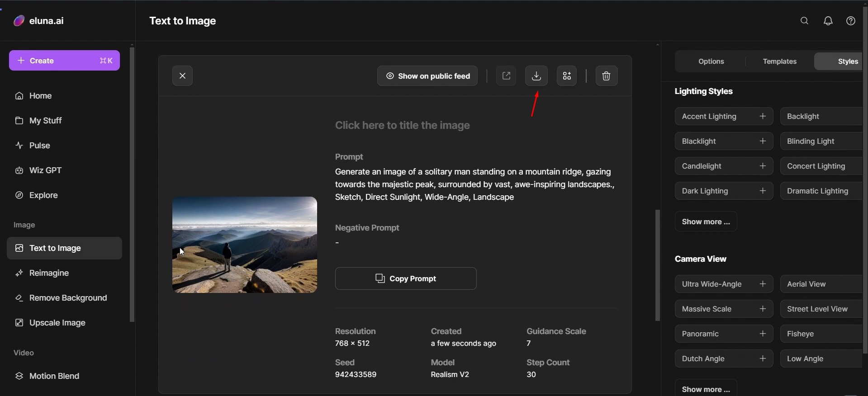Click the help question mark icon
The height and width of the screenshot is (396, 868).
click(x=850, y=21)
